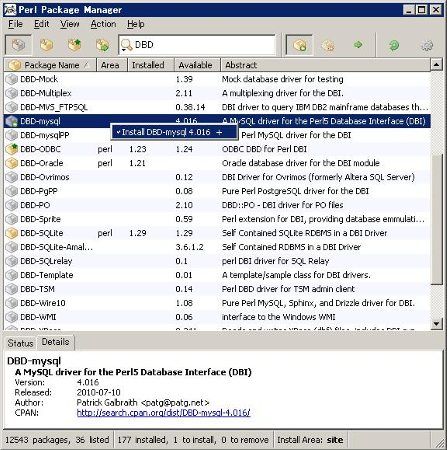Screen dimensions: 447x450
Task: Open the Action menu
Action: click(103, 24)
